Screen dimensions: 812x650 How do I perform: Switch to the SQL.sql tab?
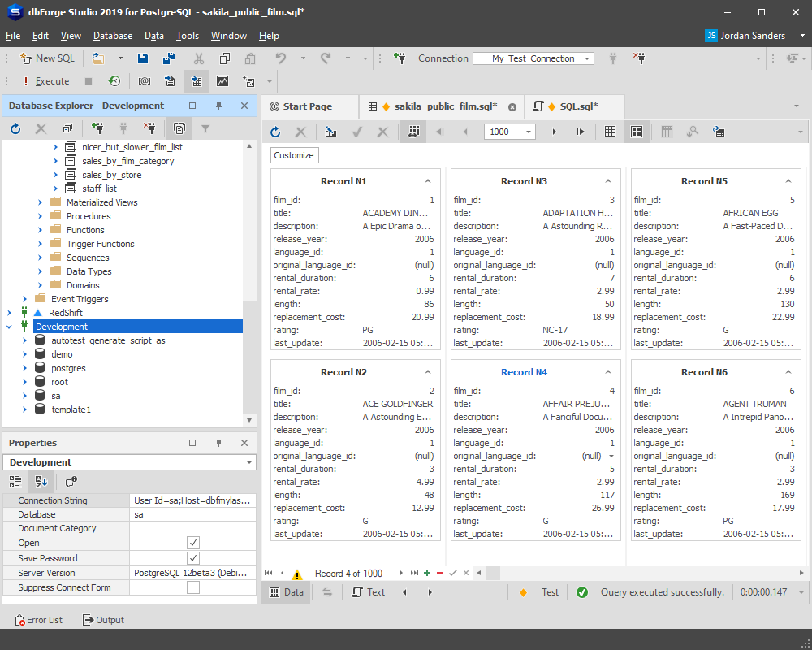[x=574, y=106]
